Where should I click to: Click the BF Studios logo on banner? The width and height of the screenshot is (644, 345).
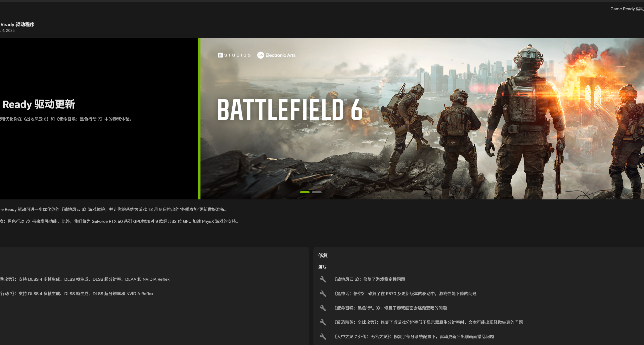(234, 55)
